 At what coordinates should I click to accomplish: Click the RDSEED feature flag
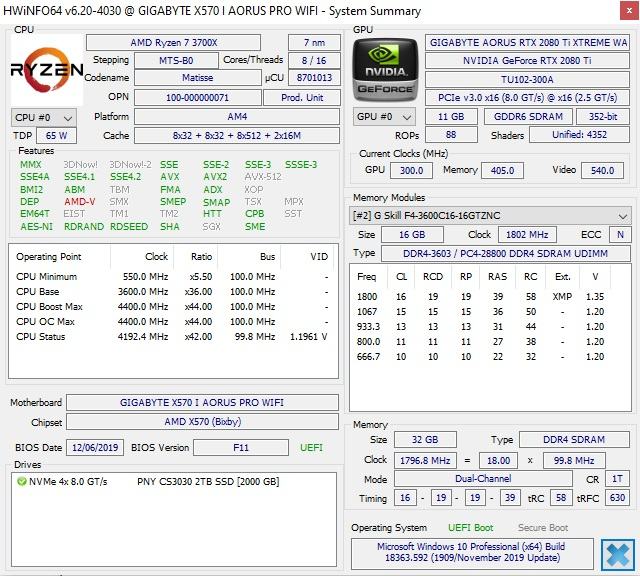129,227
